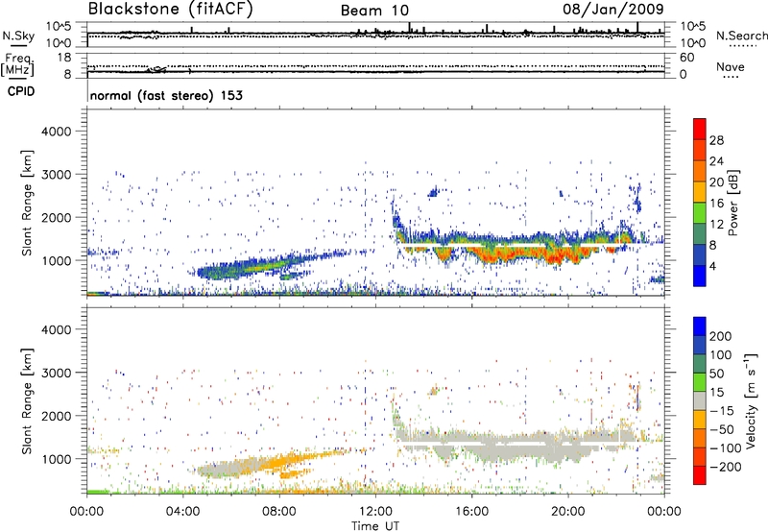Click the '60' Nave axis value
Viewport: 768px width, 532px height.
point(686,58)
